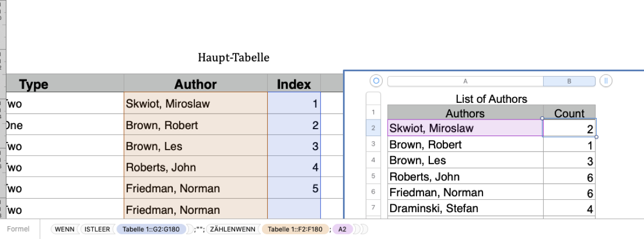Click the add-column handle beside column B
Screen dimensions: 644x239
[x=606, y=81]
